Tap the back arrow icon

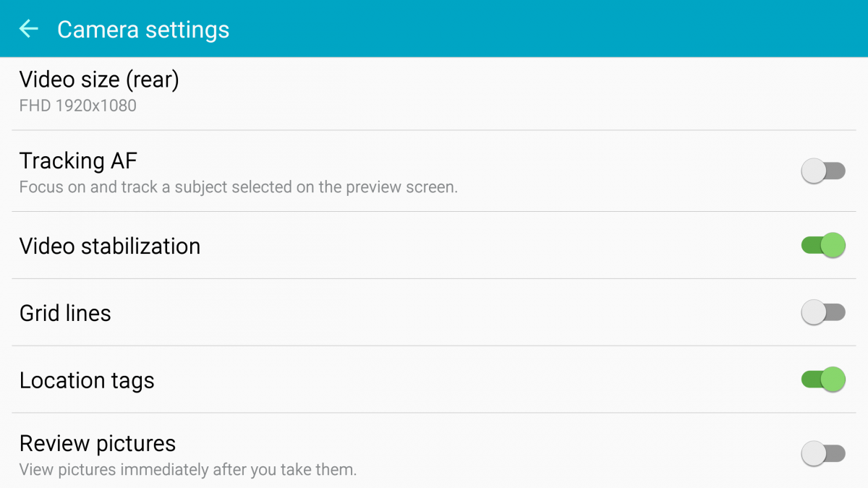pos(29,29)
